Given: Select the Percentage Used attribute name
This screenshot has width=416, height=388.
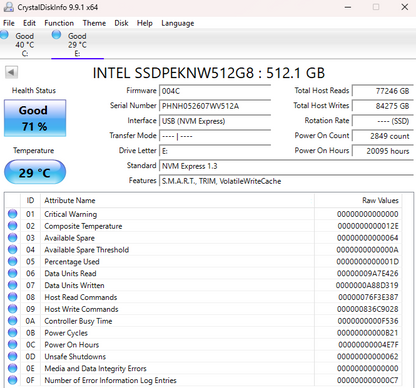Looking at the screenshot, I should coord(72,262).
